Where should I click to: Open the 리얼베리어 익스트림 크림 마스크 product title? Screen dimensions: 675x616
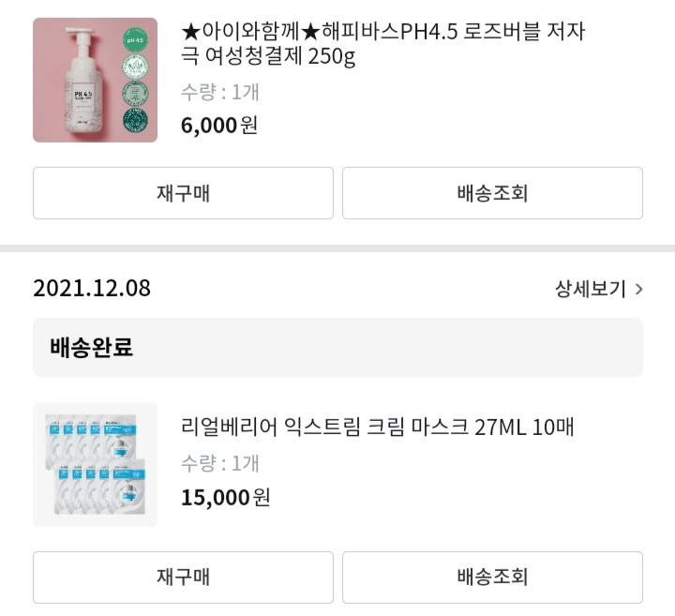click(377, 427)
